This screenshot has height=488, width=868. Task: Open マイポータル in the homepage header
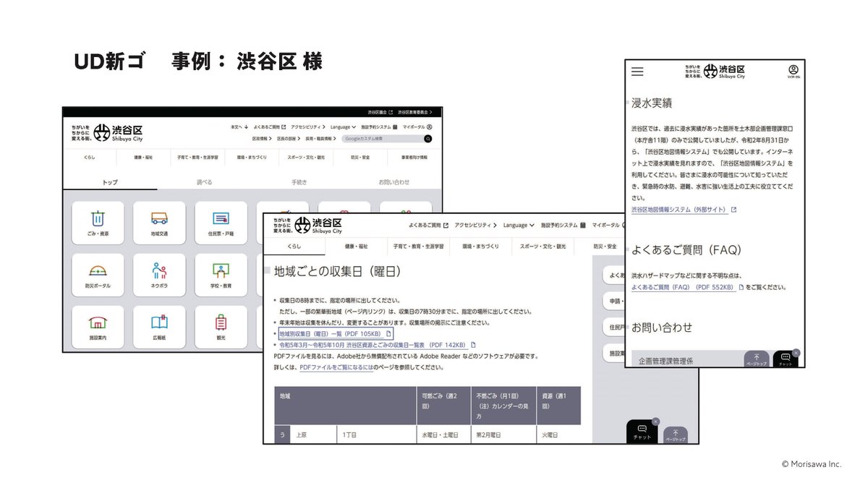coord(417,127)
